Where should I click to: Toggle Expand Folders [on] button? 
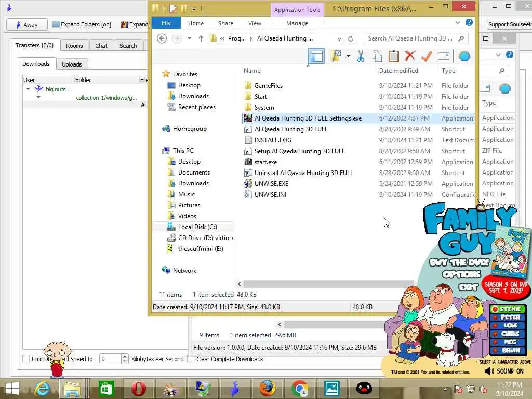[x=82, y=24]
